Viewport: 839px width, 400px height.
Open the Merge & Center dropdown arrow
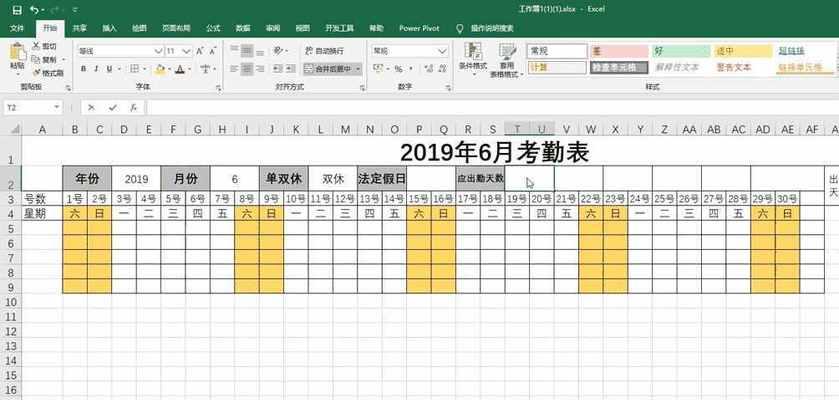[357, 69]
